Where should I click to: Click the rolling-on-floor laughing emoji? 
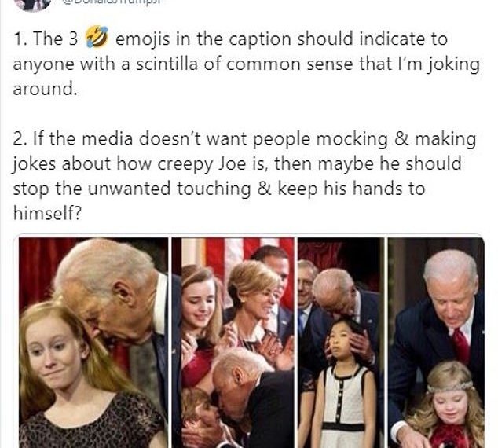(x=97, y=37)
